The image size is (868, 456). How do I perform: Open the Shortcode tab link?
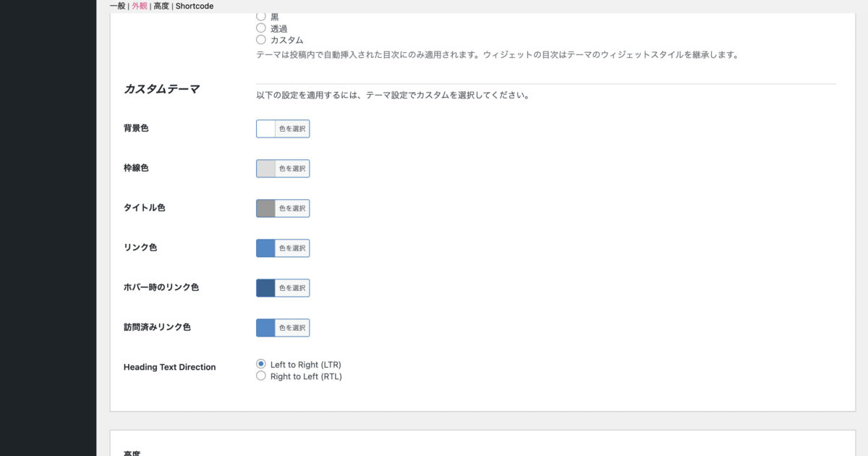pos(195,6)
